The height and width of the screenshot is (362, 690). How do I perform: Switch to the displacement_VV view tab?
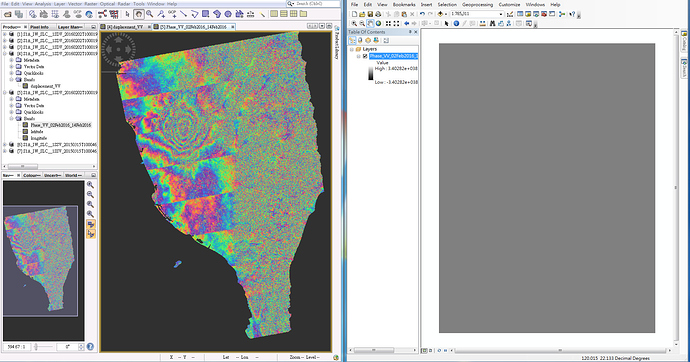coord(125,27)
